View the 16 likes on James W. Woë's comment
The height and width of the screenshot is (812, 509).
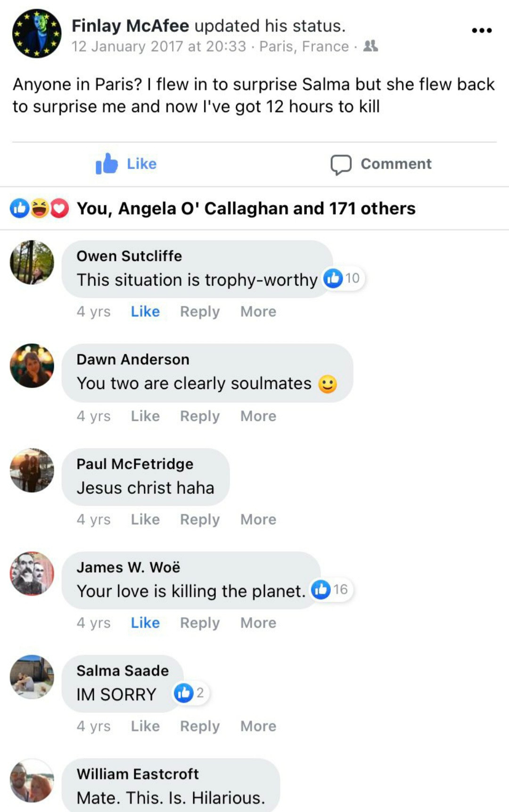pyautogui.click(x=330, y=590)
